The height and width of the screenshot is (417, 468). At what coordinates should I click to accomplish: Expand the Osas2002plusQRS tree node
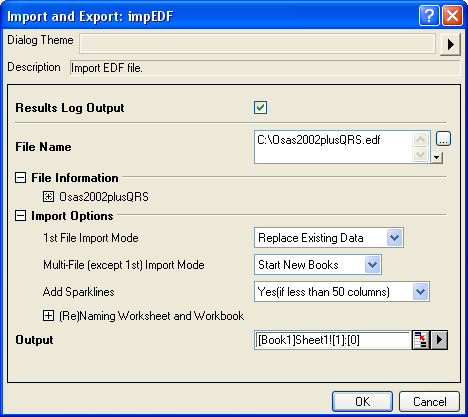click(x=48, y=197)
